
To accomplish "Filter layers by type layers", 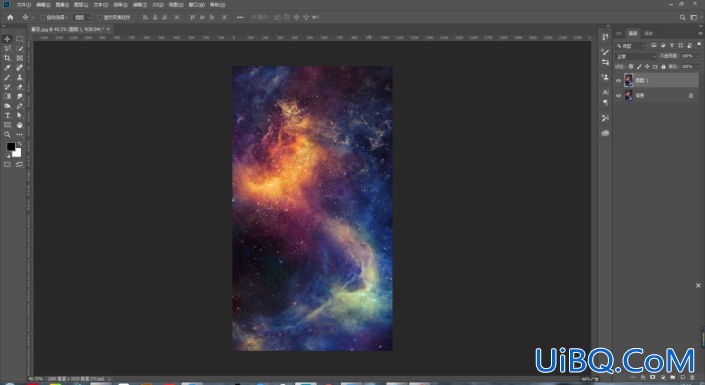I will [672, 45].
